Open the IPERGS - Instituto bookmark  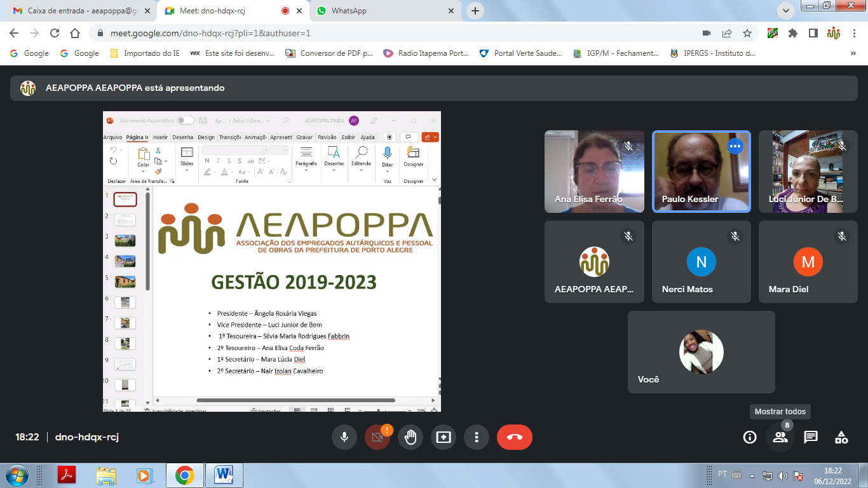pos(713,53)
